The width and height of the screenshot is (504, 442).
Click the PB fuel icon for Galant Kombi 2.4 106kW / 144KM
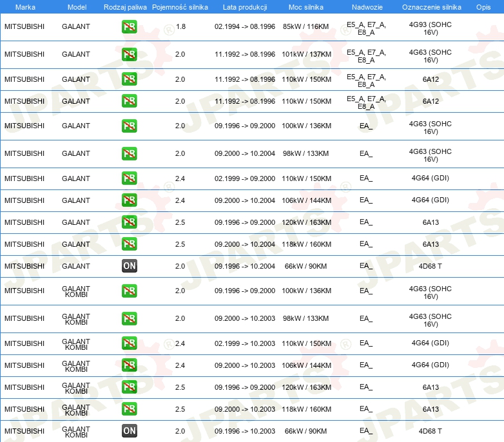[129, 365]
